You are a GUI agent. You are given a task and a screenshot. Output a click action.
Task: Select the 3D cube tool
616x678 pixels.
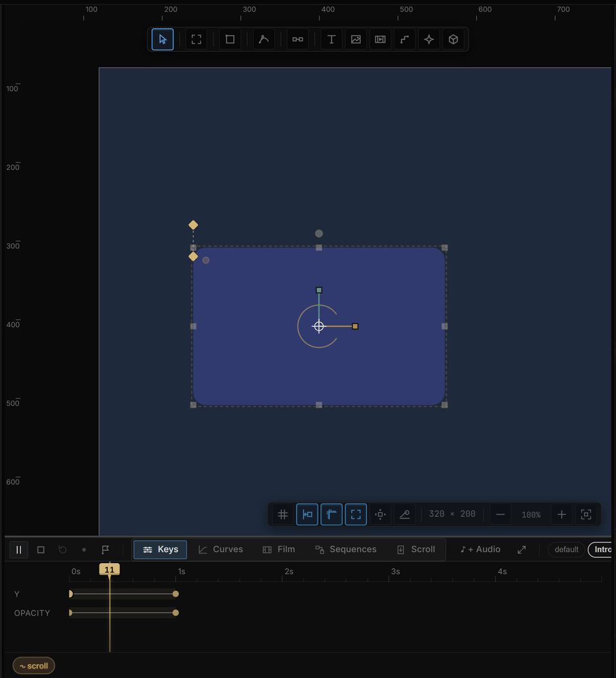(x=453, y=39)
